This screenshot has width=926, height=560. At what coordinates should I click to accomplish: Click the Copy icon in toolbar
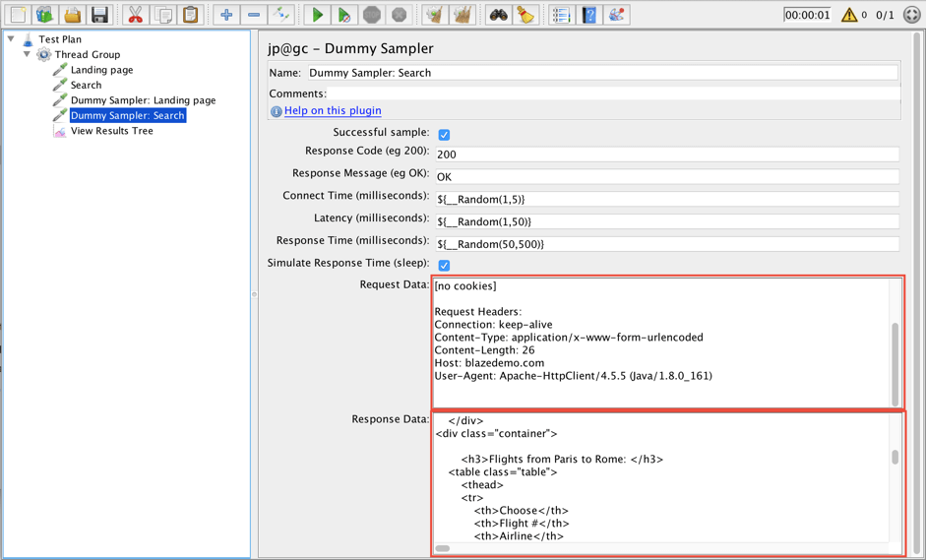[163, 14]
